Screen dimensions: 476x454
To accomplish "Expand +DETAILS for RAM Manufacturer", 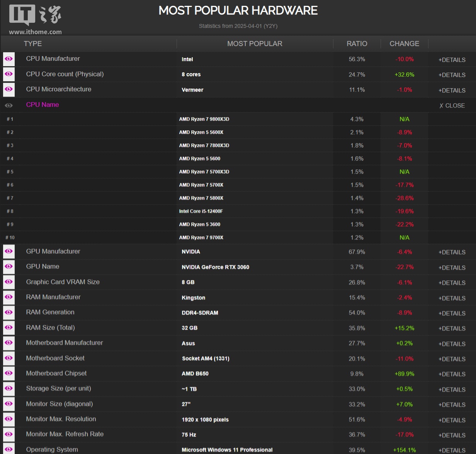I will (x=452, y=298).
